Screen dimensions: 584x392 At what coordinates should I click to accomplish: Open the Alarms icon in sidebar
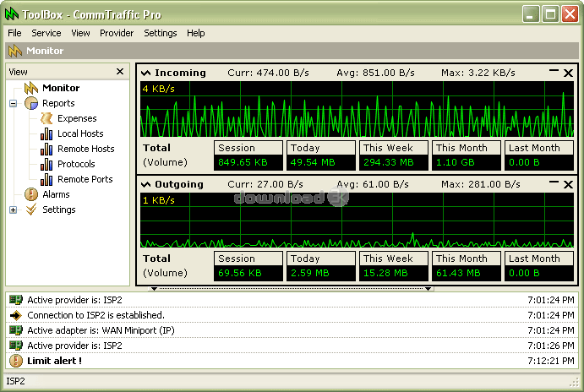click(x=31, y=194)
